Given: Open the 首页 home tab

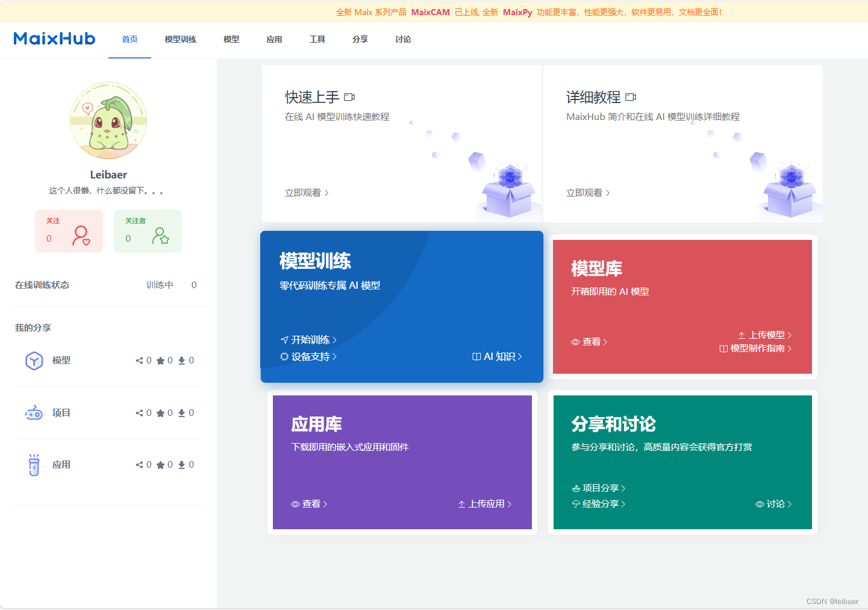Looking at the screenshot, I should [130, 39].
